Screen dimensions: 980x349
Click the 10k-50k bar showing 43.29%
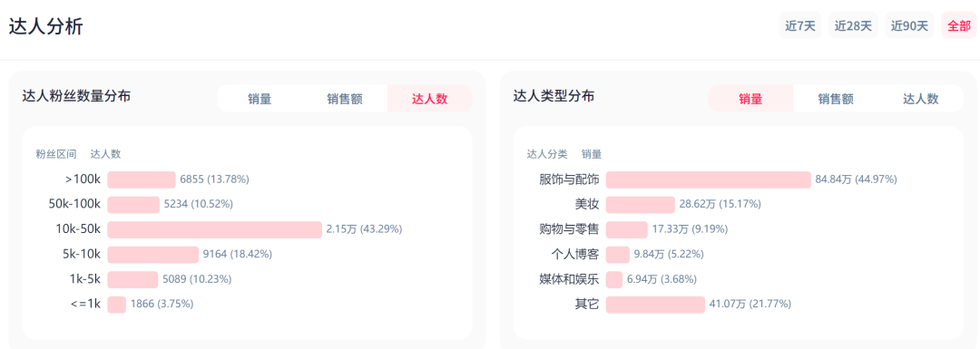pos(214,229)
